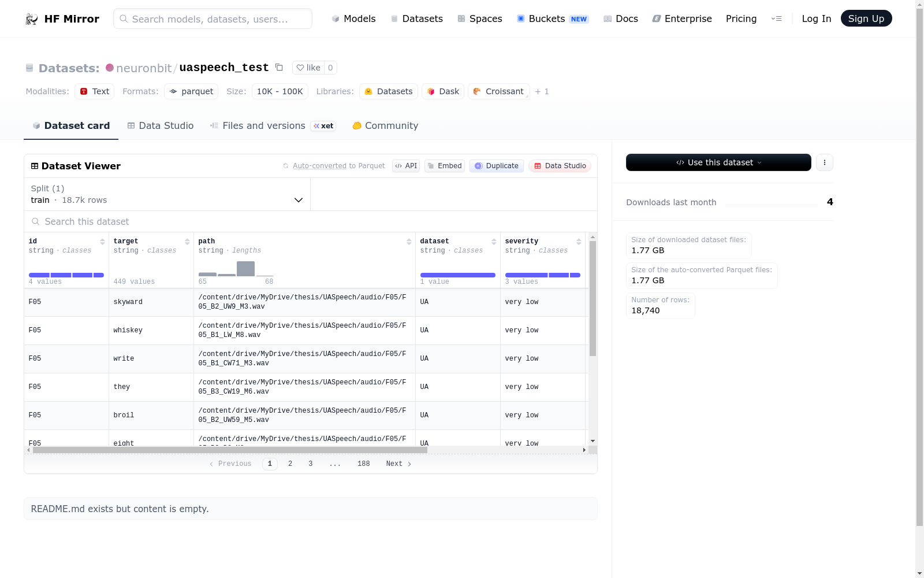Go to Models in the navigation
This screenshot has height=578, width=924.
[353, 18]
